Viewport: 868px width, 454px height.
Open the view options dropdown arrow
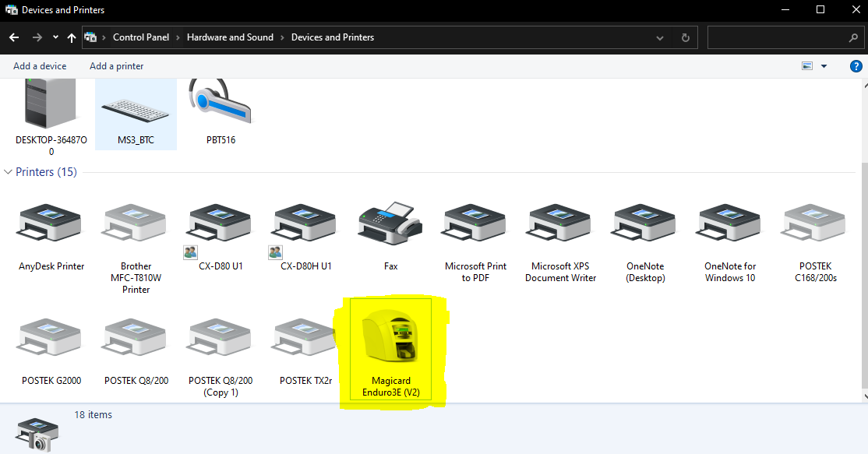pos(824,66)
